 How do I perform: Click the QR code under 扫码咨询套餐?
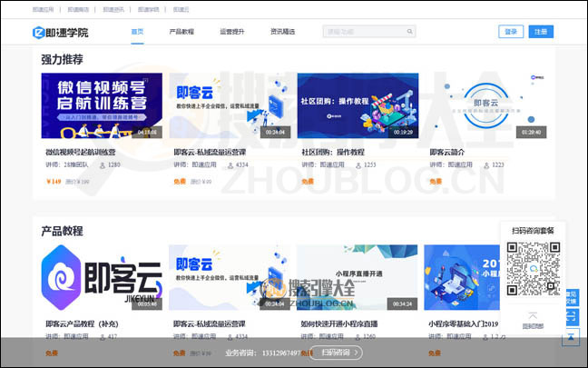(534, 268)
